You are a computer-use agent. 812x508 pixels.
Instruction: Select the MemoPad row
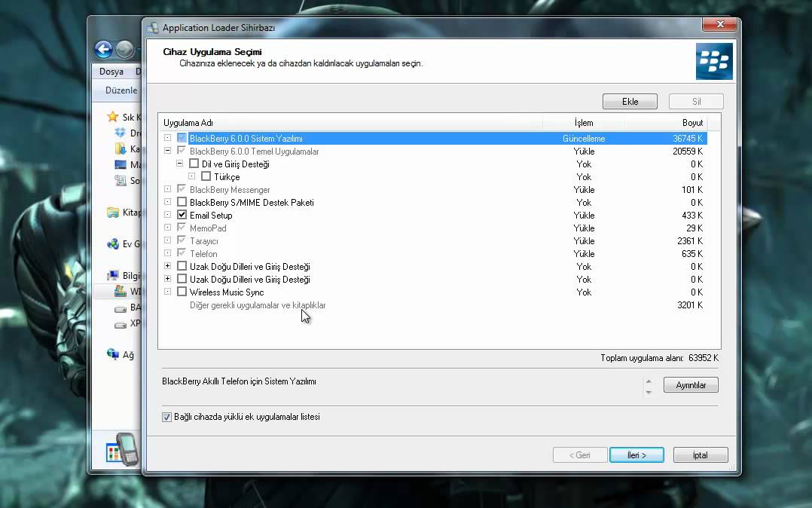coord(433,228)
